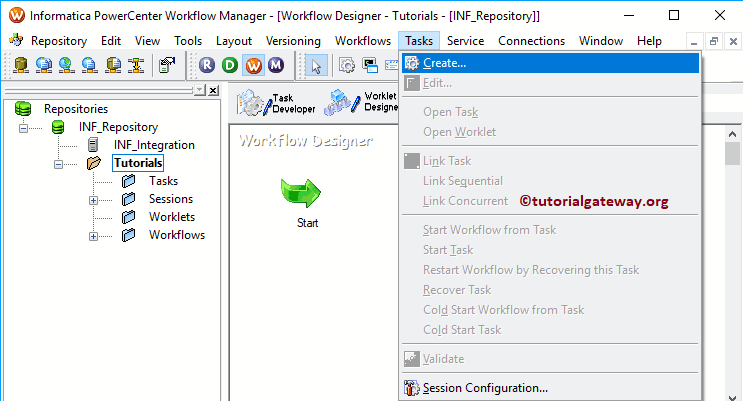
Task: Click the folder icon beside Tasks node
Action: 128,181
